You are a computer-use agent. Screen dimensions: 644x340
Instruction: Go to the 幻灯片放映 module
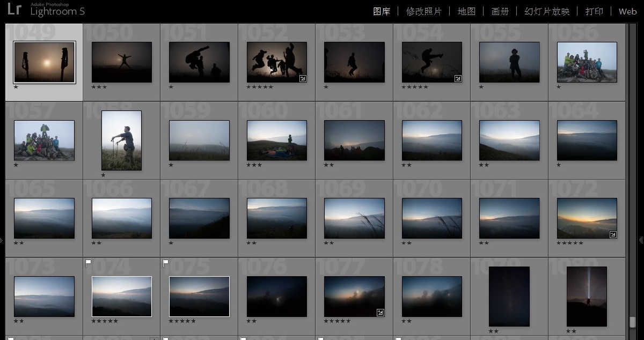547,11
